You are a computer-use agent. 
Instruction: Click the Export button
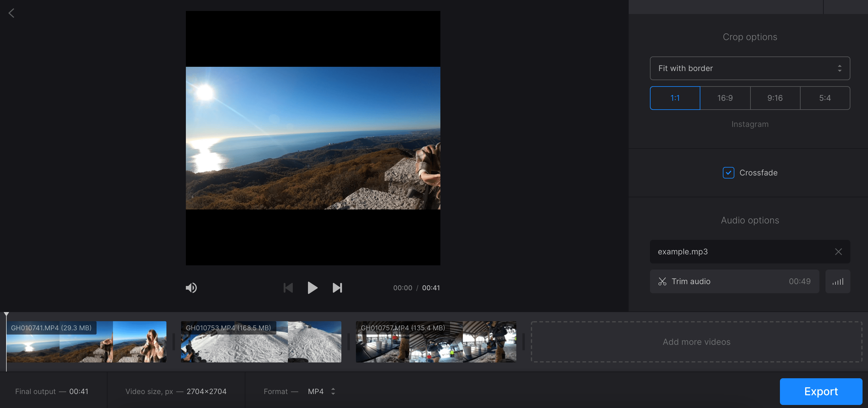click(x=821, y=391)
